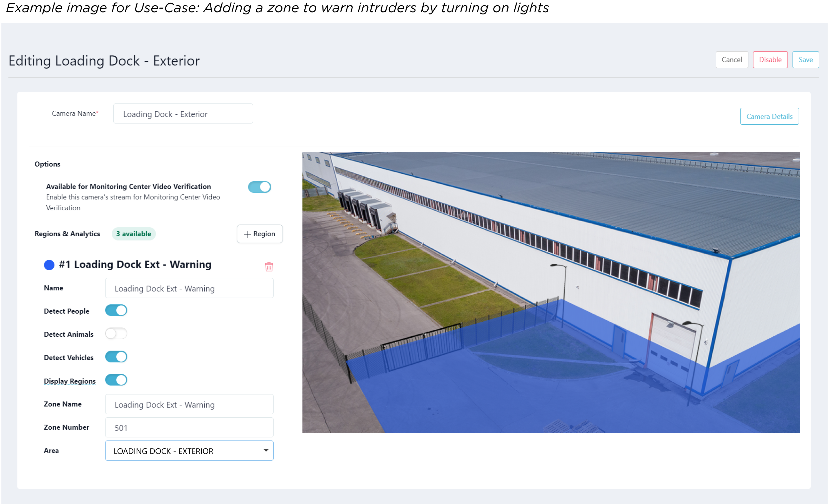Edit the Camera Name field
Screen dimensions: 829x504
pos(183,114)
